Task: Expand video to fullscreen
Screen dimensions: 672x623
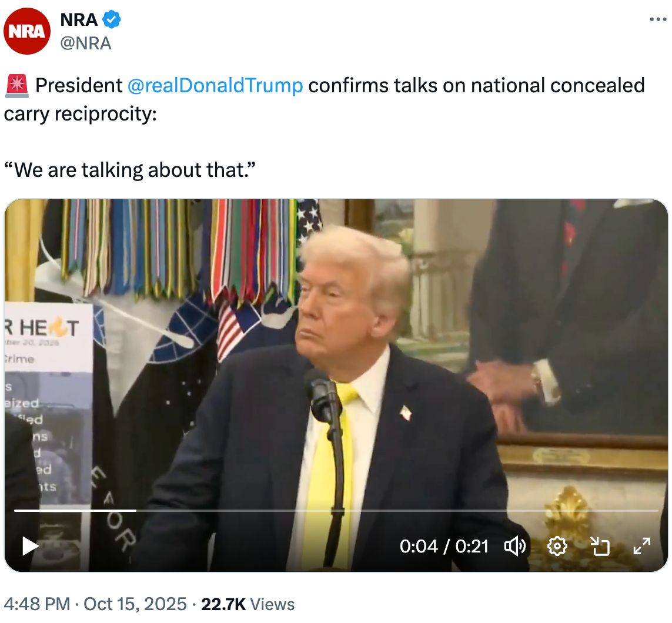Action: click(641, 546)
